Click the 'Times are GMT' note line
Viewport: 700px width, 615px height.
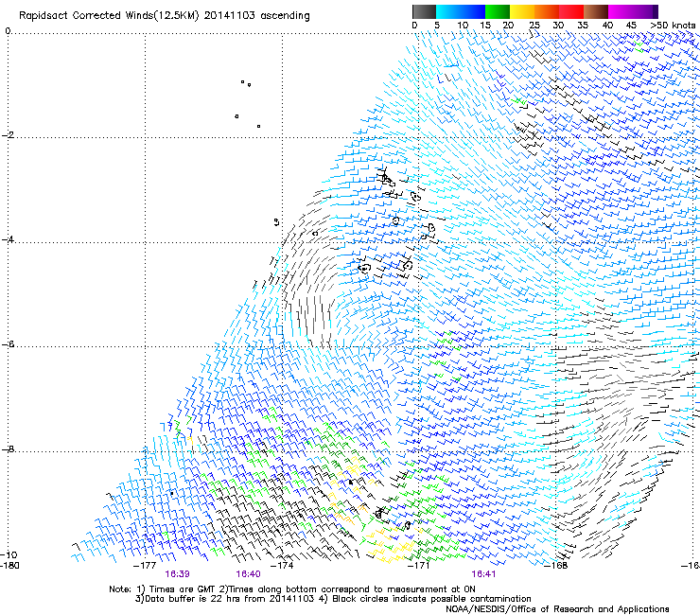pos(292,589)
